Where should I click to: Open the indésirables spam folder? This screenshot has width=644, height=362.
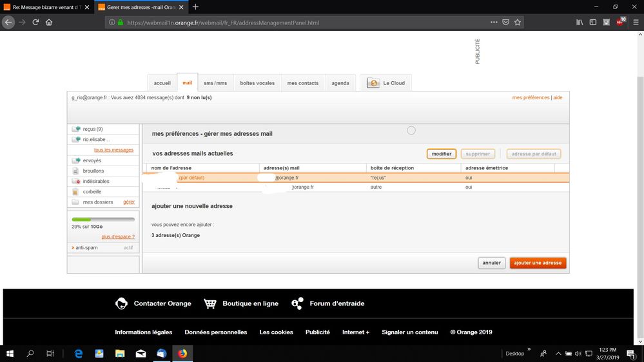click(95, 182)
